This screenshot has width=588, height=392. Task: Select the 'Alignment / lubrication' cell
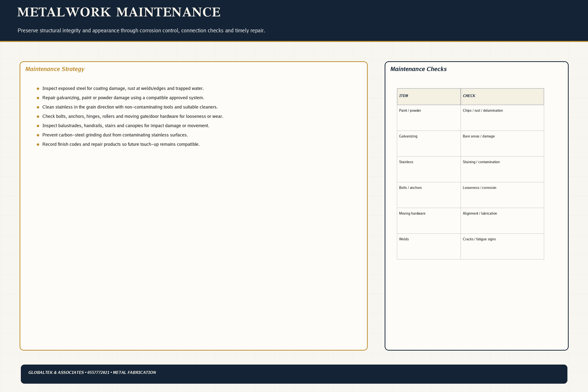(x=502, y=221)
